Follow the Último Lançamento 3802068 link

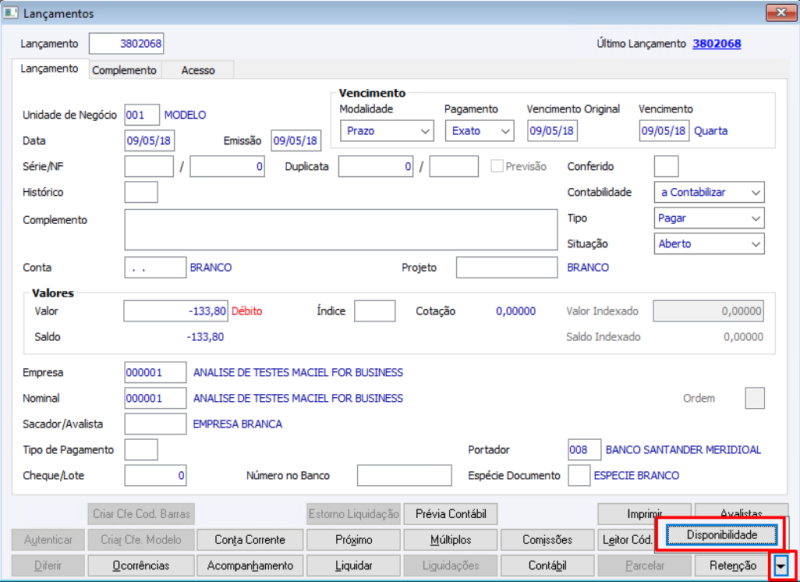[x=716, y=44]
